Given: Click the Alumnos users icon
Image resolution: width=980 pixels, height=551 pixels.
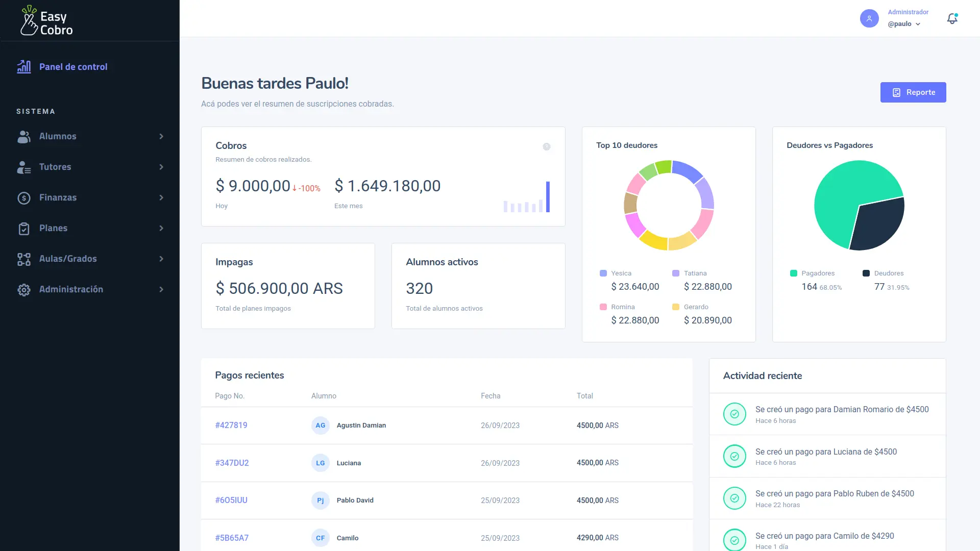Looking at the screenshot, I should 24,137.
